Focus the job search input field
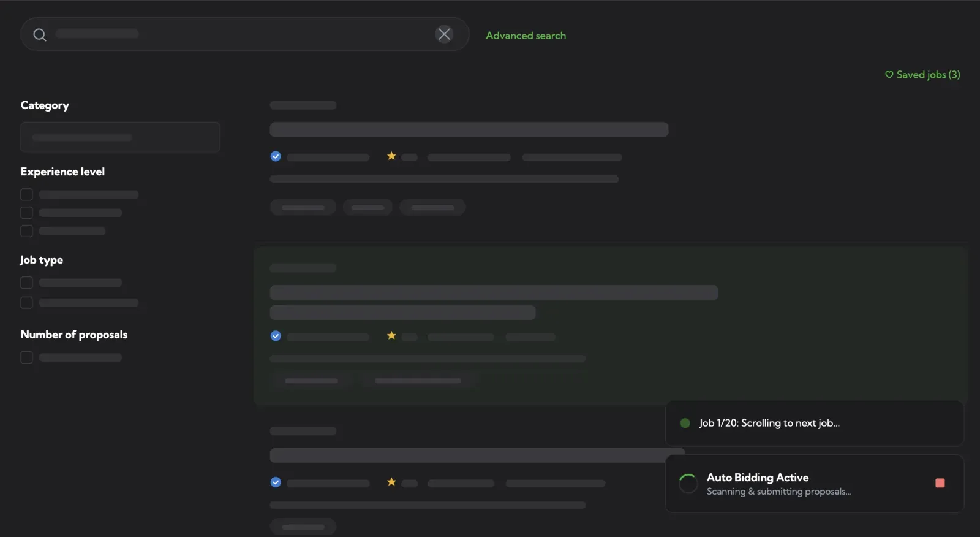 point(245,34)
